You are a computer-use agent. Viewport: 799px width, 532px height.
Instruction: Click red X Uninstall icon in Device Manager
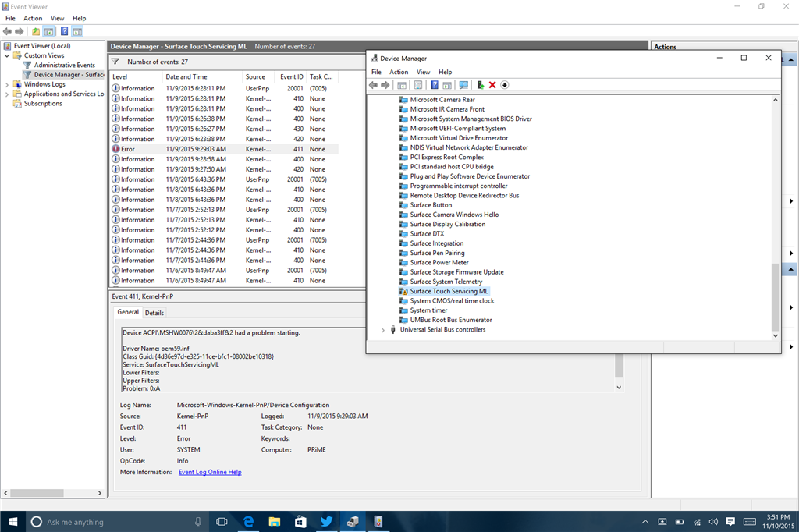click(492, 85)
